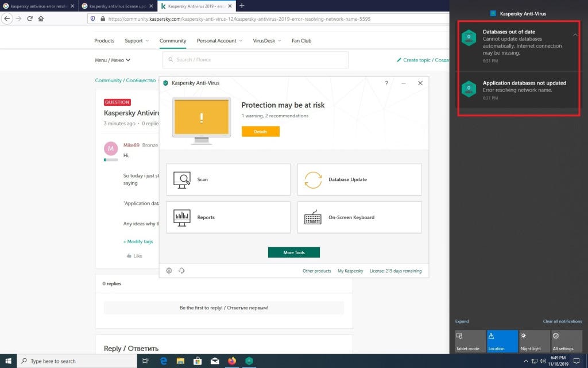Viewport: 588px width, 368px height.
Task: Click the Database Update circular arrows icon
Action: (313, 180)
